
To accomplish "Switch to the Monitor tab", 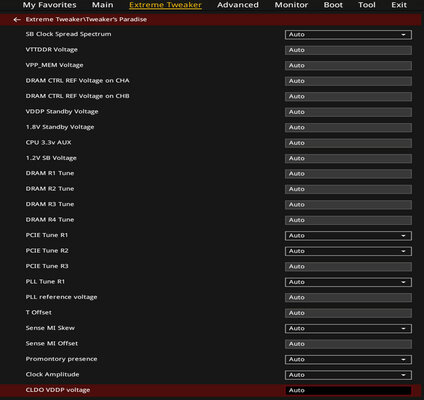I will 291,5.
